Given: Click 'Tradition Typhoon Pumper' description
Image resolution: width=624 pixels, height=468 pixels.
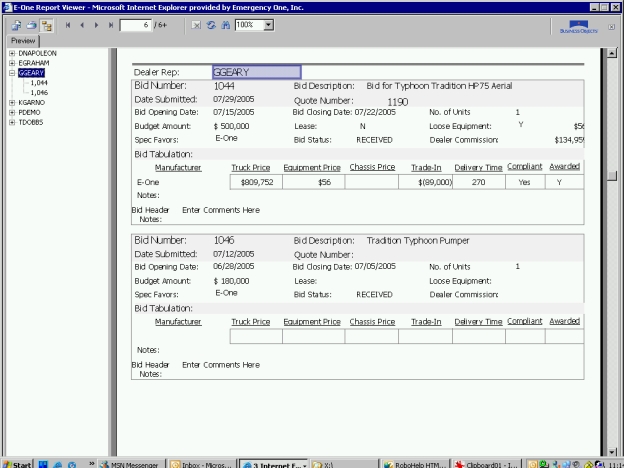Looking at the screenshot, I should point(418,241).
